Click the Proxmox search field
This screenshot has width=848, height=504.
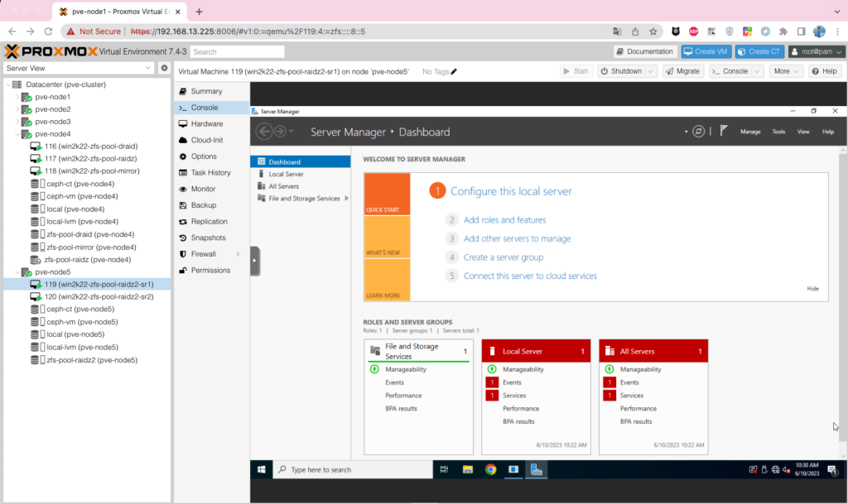click(237, 52)
